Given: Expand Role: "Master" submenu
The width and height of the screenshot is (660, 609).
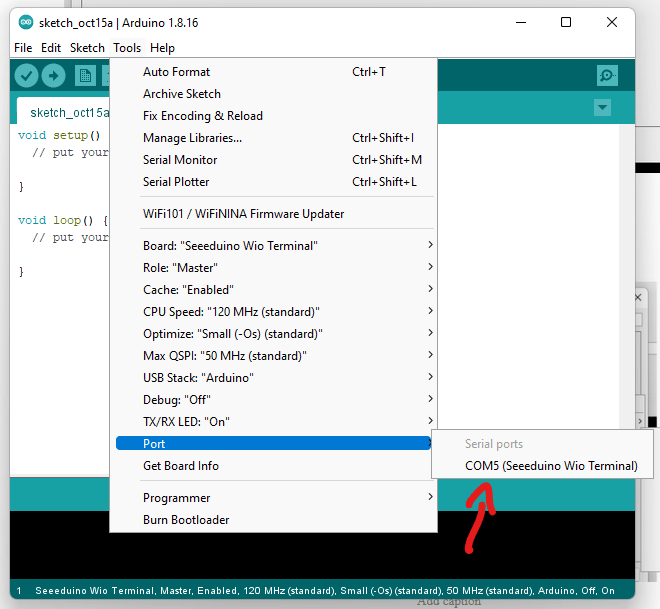Looking at the screenshot, I should coord(273,268).
